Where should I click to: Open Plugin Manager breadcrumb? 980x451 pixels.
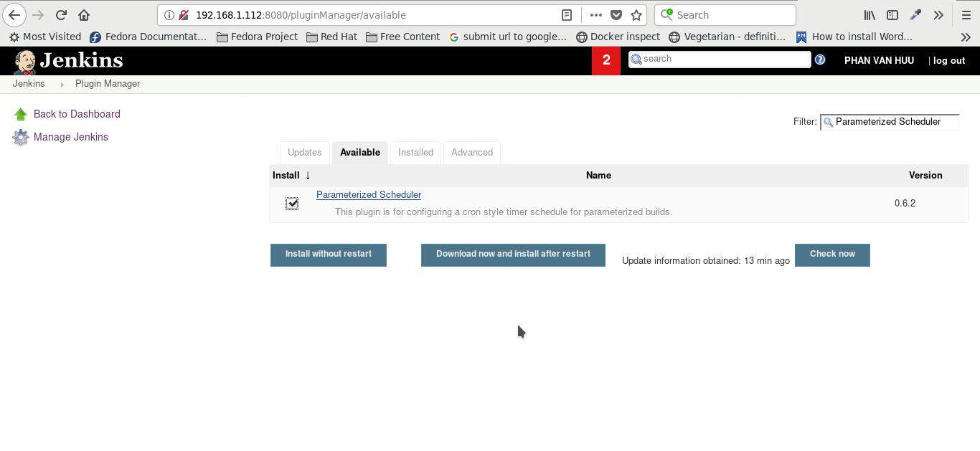[108, 83]
